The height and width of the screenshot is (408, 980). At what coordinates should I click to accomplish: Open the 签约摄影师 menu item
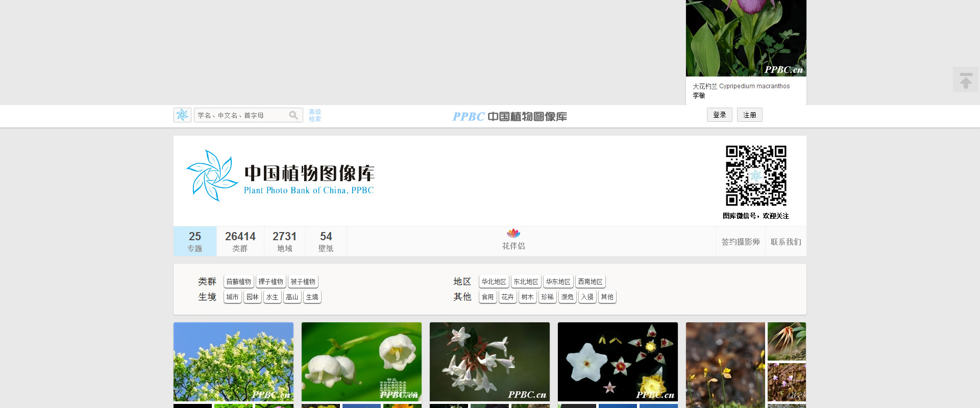tap(740, 242)
